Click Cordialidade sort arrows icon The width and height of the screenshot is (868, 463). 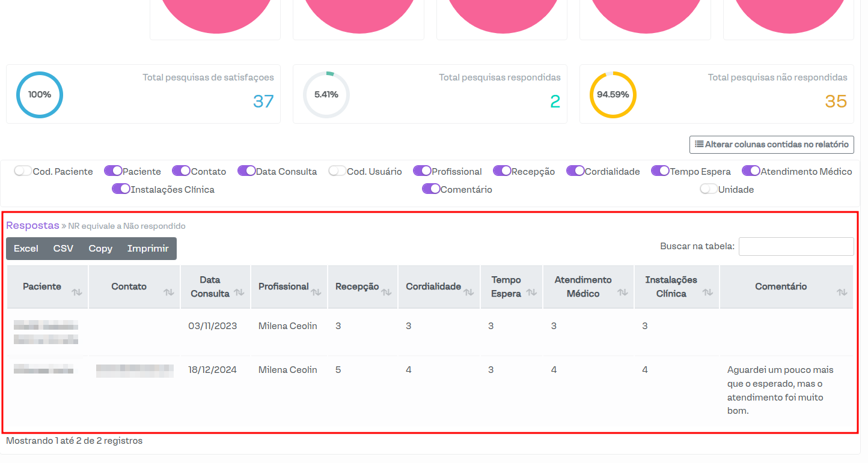(x=469, y=292)
